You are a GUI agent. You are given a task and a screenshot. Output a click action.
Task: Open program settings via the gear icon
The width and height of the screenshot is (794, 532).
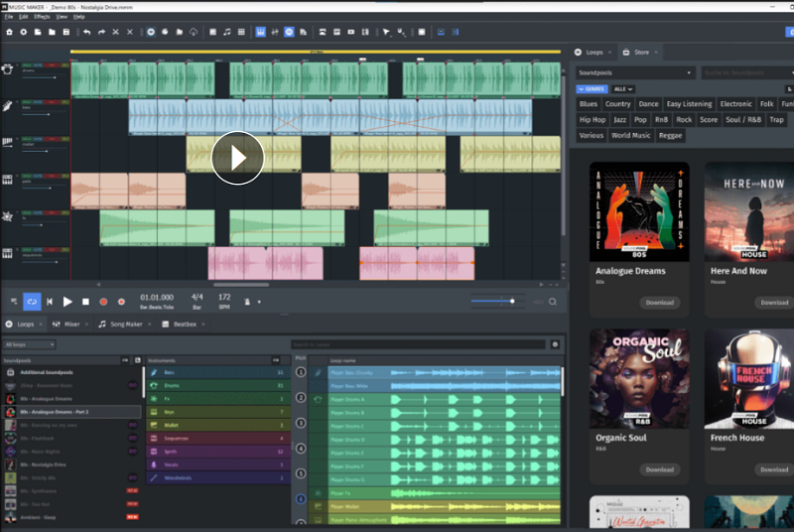[23, 32]
